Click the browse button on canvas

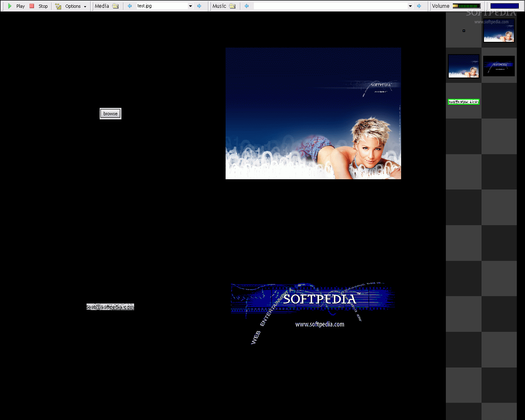tap(110, 114)
